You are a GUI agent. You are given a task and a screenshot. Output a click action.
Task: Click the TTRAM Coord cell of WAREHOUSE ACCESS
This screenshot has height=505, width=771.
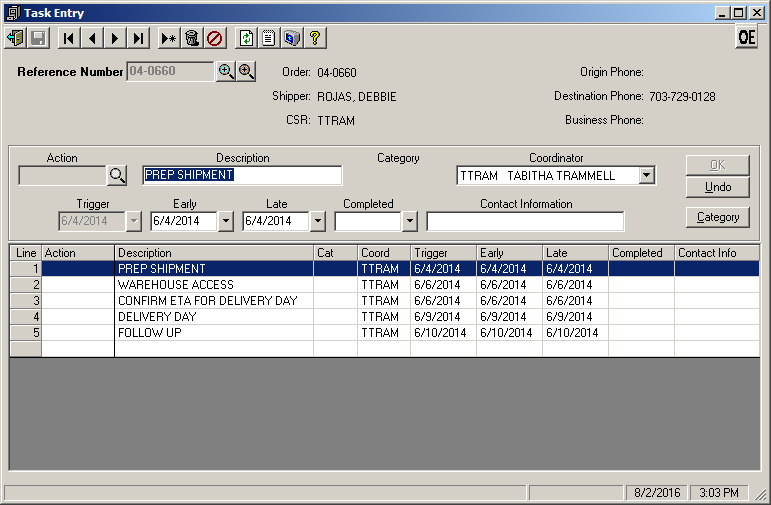(384, 285)
